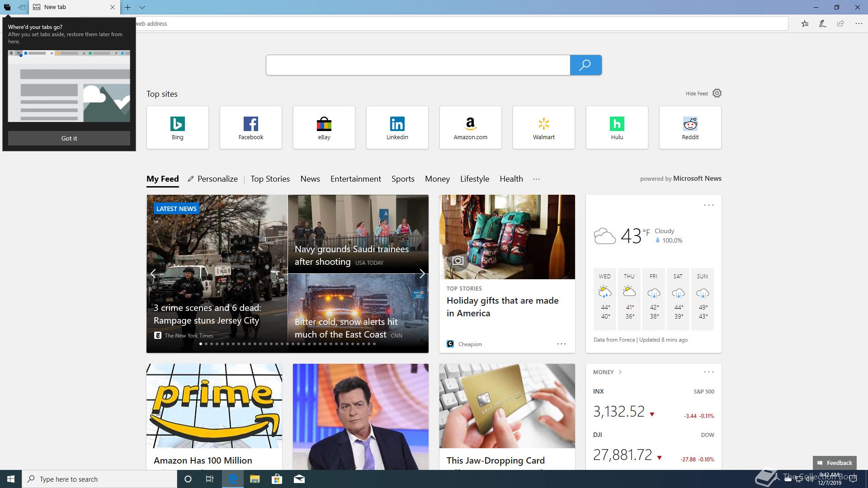The height and width of the screenshot is (488, 868).
Task: Open the Amazon prime article thumbnail
Action: [x=214, y=406]
